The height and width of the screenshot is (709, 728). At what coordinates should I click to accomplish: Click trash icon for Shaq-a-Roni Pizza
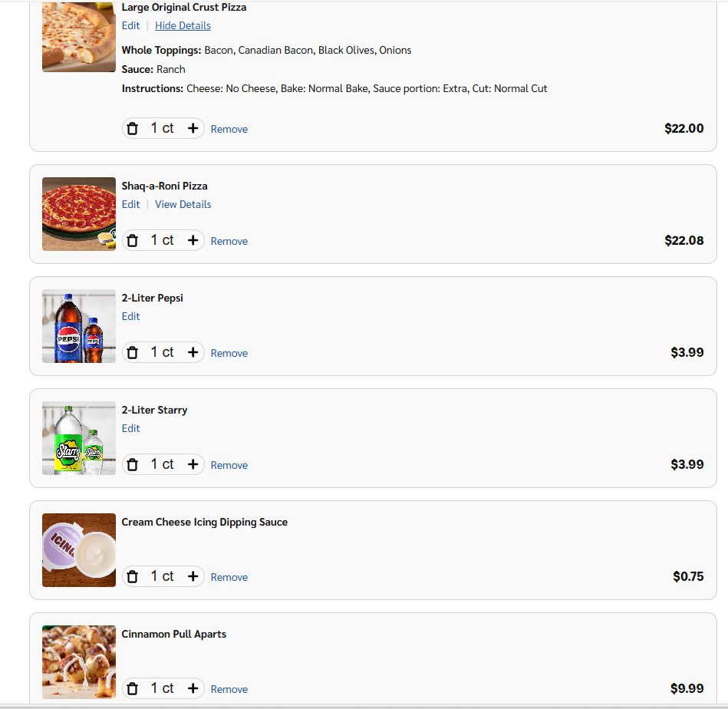tap(132, 241)
